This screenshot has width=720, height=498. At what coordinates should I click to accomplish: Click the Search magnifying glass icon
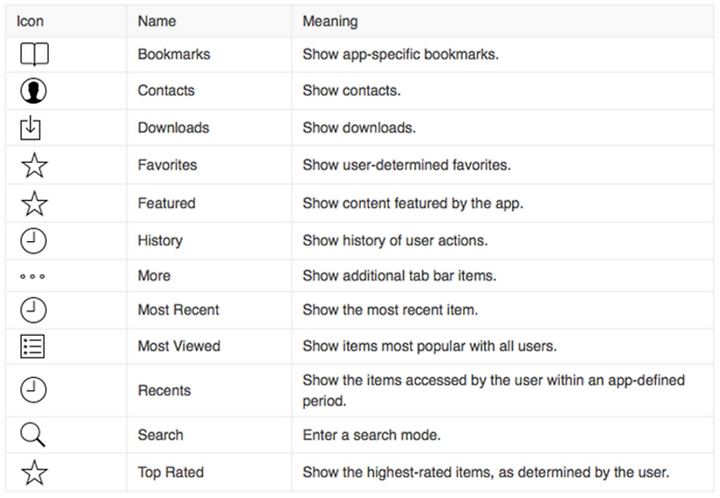point(33,435)
